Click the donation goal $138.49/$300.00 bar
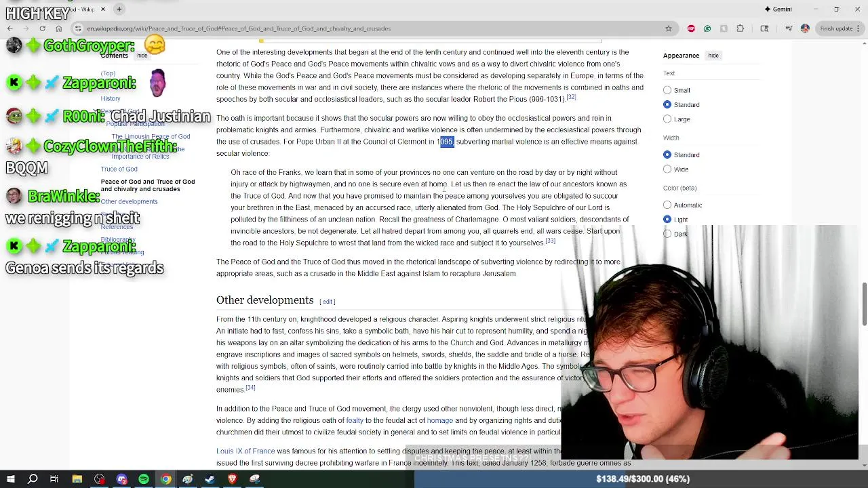The height and width of the screenshot is (488, 868). point(641,479)
